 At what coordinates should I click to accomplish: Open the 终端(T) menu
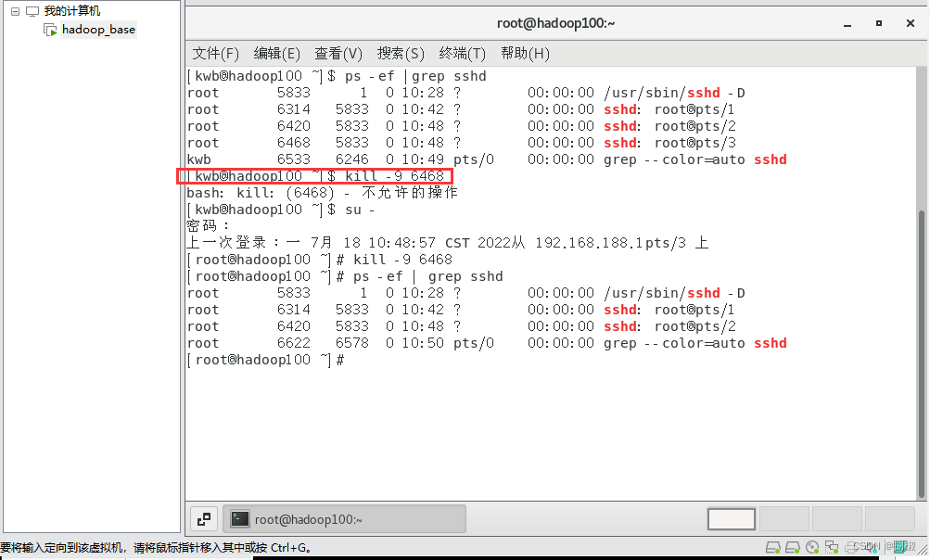(x=462, y=54)
